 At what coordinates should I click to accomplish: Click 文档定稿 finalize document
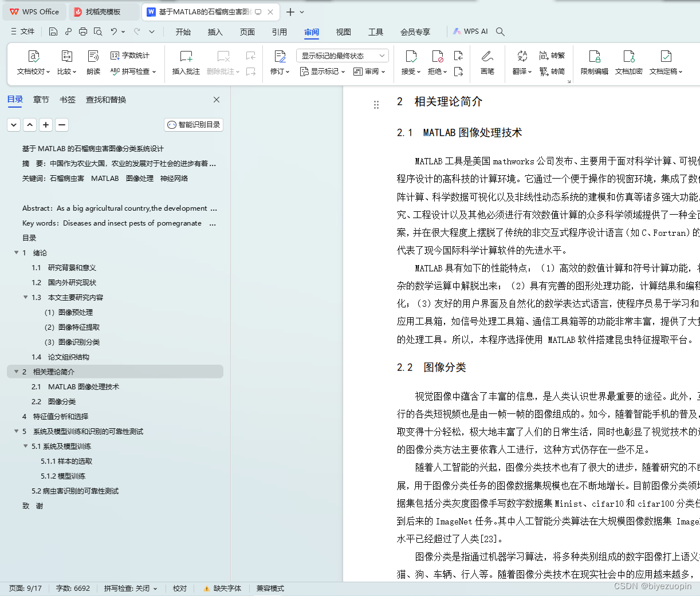tap(666, 63)
